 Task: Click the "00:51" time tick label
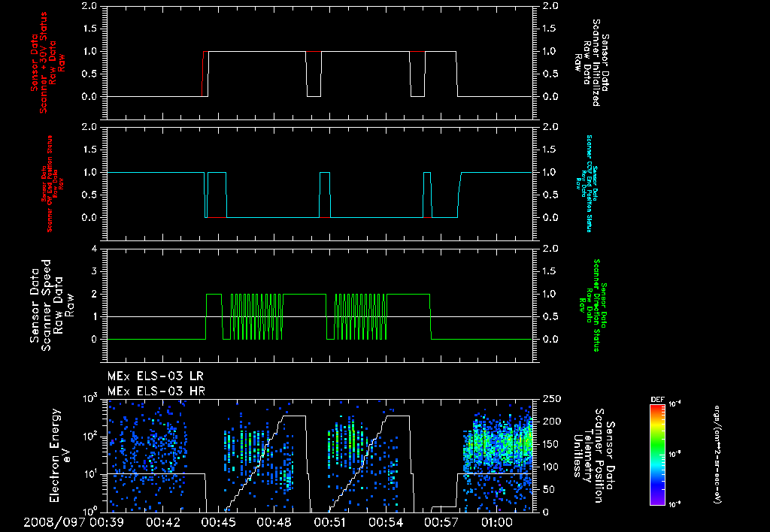pos(331,522)
